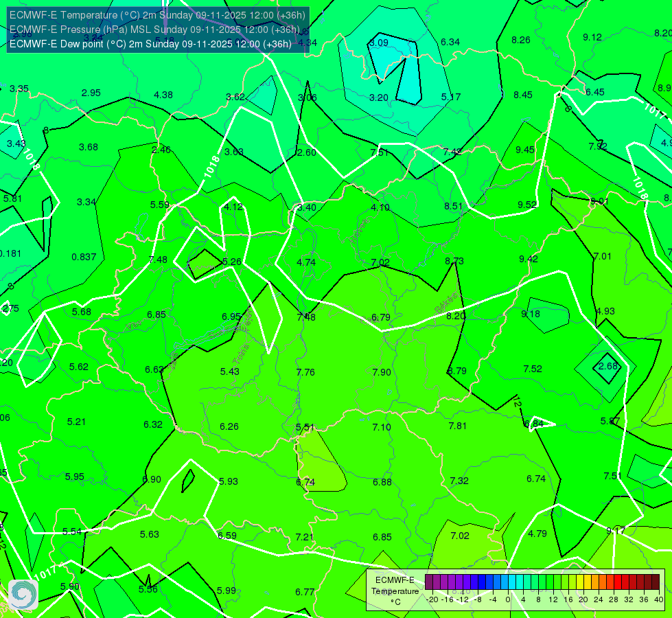Viewport: 672px width, 618px height.
Task: Click the legend tick label 40
Action: tap(659, 599)
